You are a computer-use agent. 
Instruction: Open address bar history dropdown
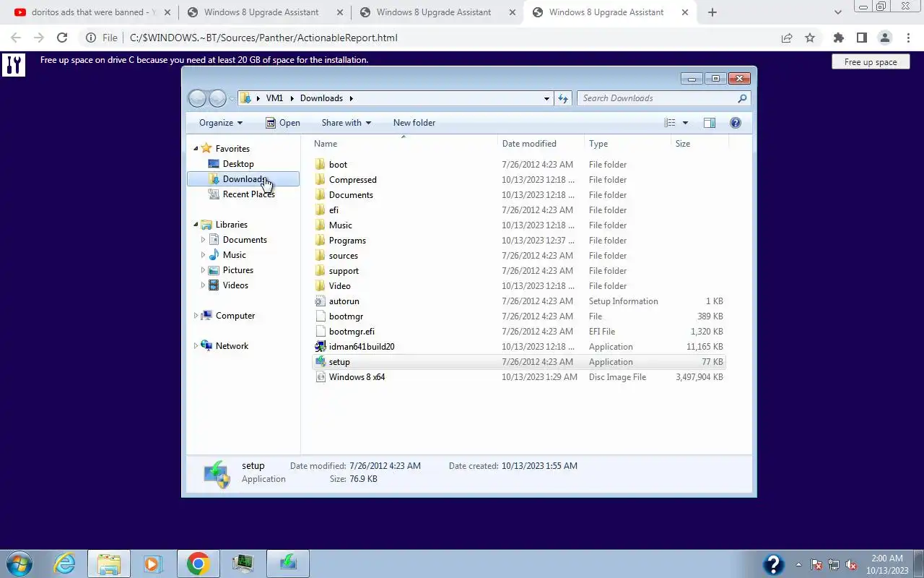pyautogui.click(x=546, y=98)
